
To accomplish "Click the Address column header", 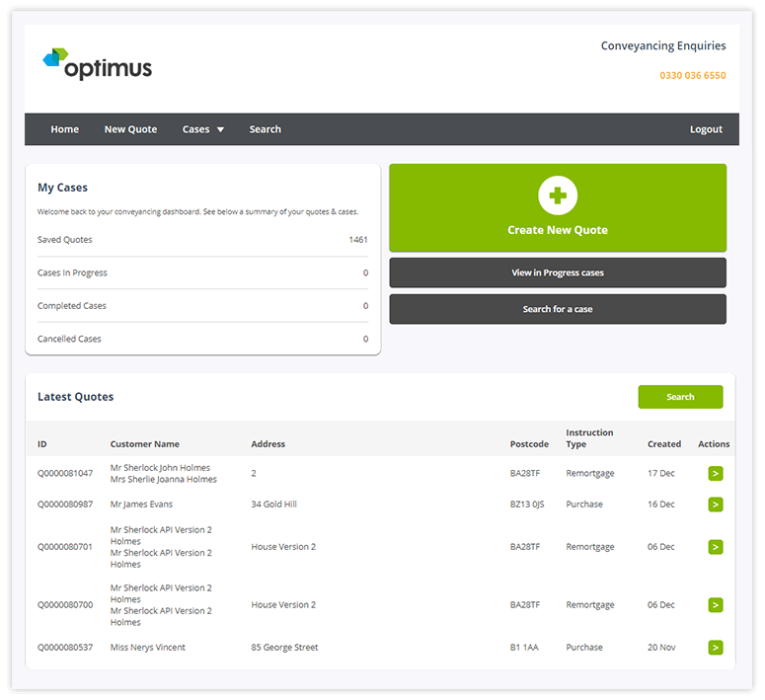I will (x=268, y=444).
